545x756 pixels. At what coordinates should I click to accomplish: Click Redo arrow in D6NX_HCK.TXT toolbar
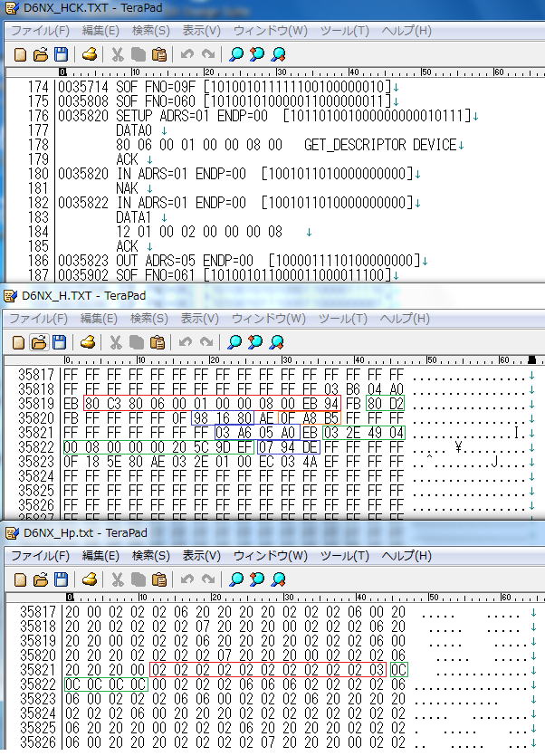[206, 54]
